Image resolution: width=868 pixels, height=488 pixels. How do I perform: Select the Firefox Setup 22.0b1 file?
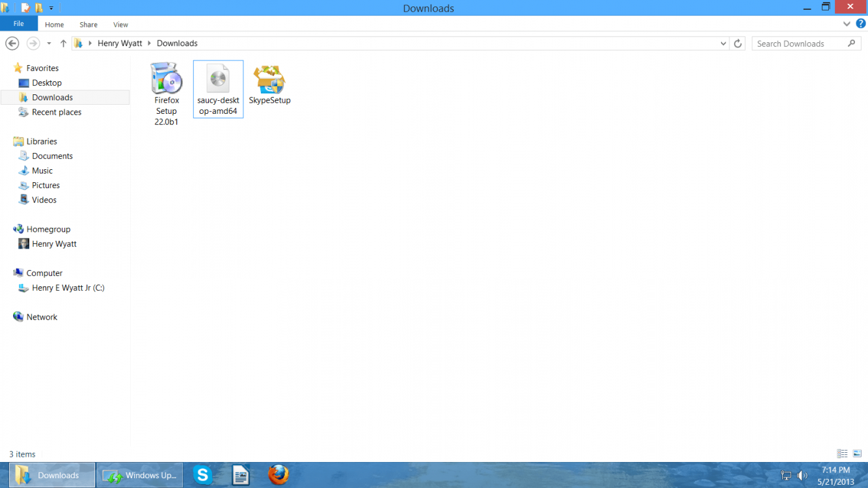167,94
